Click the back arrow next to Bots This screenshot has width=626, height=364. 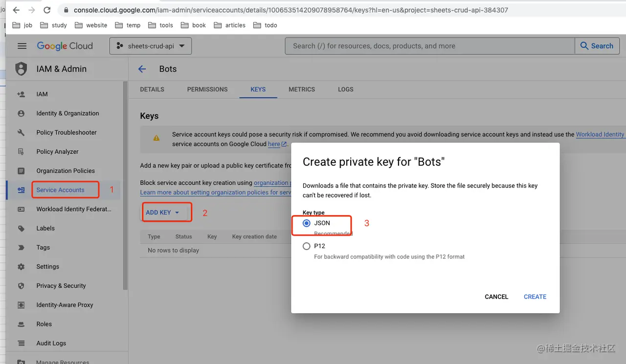click(x=142, y=69)
